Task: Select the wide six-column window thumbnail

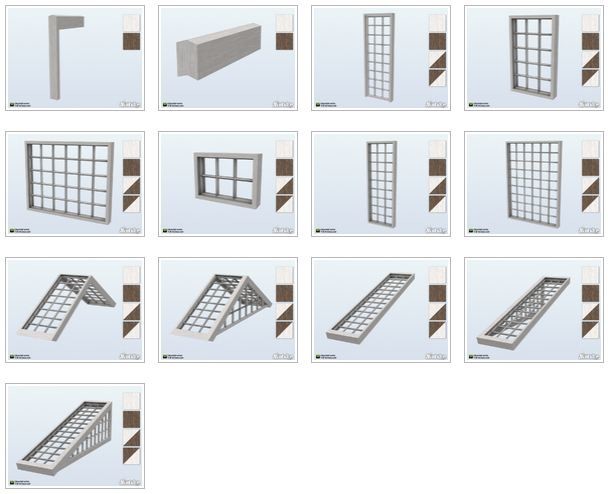Action: coord(75,184)
